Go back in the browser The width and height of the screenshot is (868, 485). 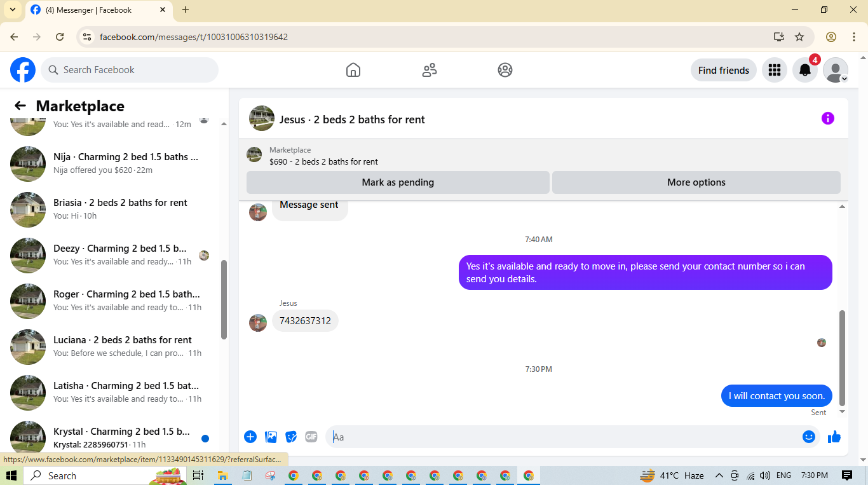coord(14,37)
